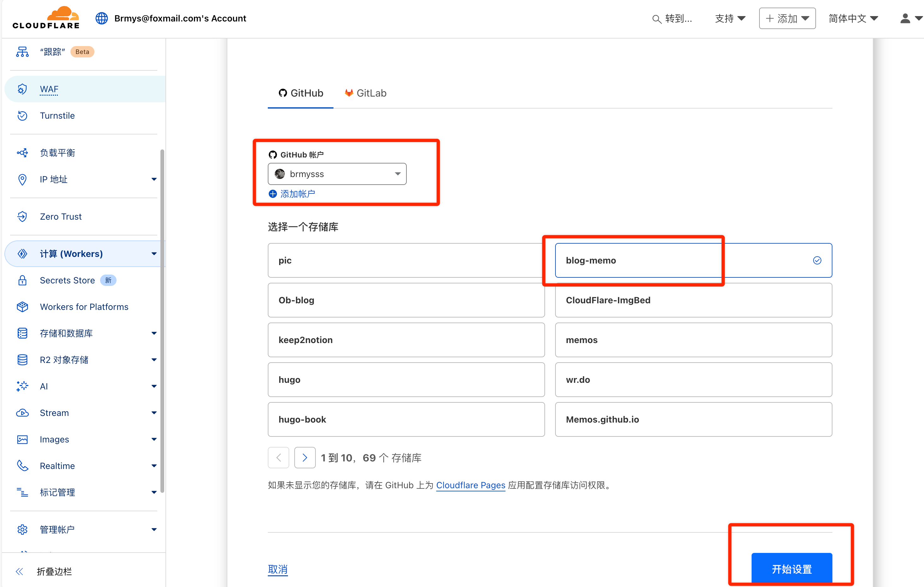Click the search magnifier icon
This screenshot has height=587, width=924.
[x=656, y=19]
